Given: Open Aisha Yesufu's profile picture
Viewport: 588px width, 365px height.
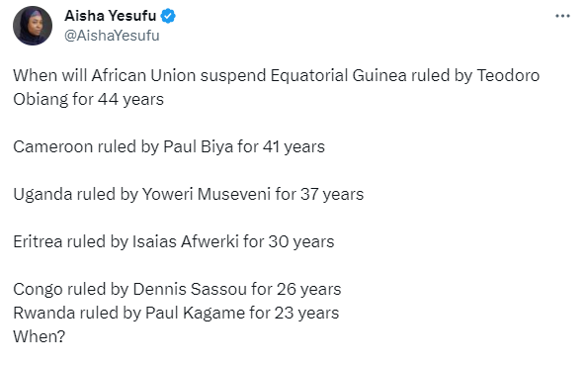Looking at the screenshot, I should point(33,26).
